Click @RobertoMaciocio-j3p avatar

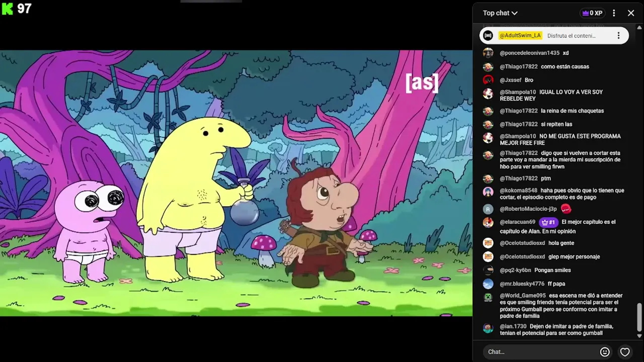pyautogui.click(x=488, y=209)
